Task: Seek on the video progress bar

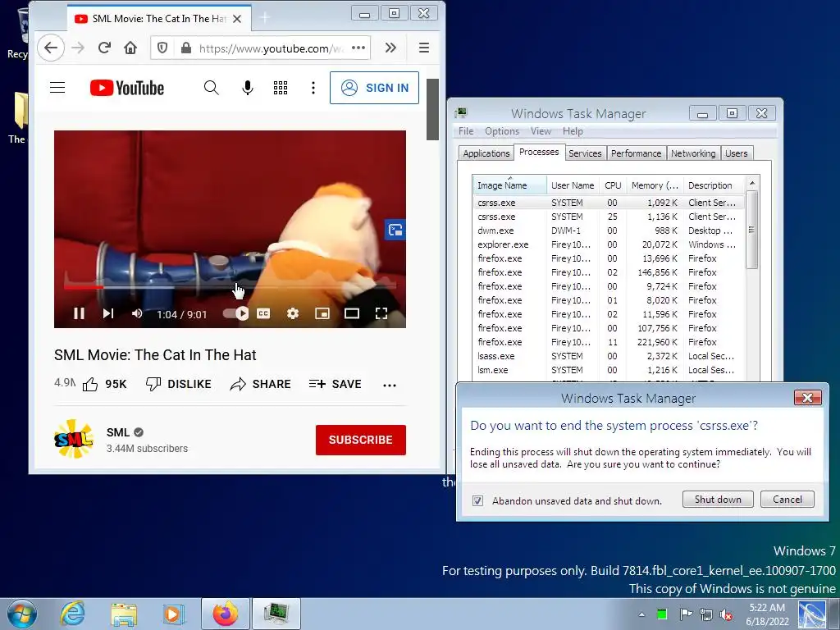Action: (x=230, y=287)
